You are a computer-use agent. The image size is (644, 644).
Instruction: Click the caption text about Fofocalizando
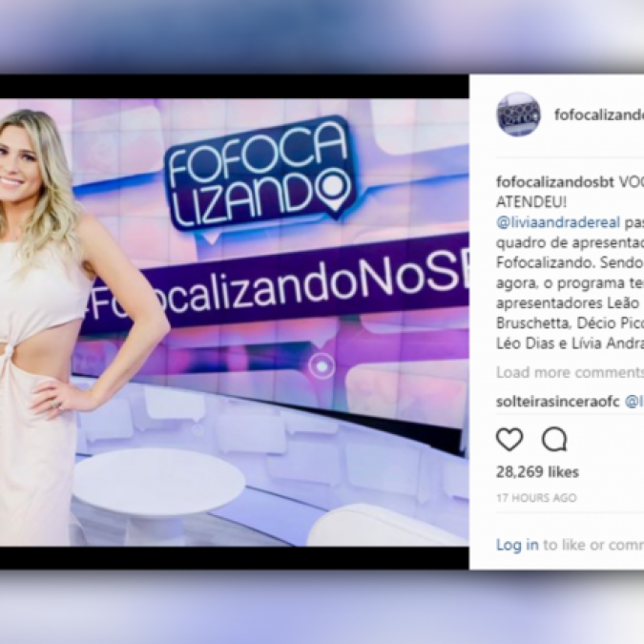click(x=571, y=262)
